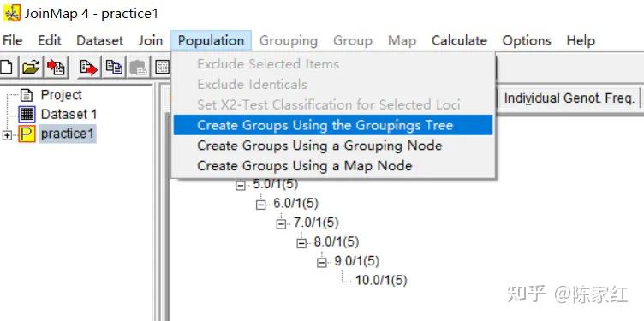Click the disabled Grouping menu
Screen dimensions: 644x321
289,40
